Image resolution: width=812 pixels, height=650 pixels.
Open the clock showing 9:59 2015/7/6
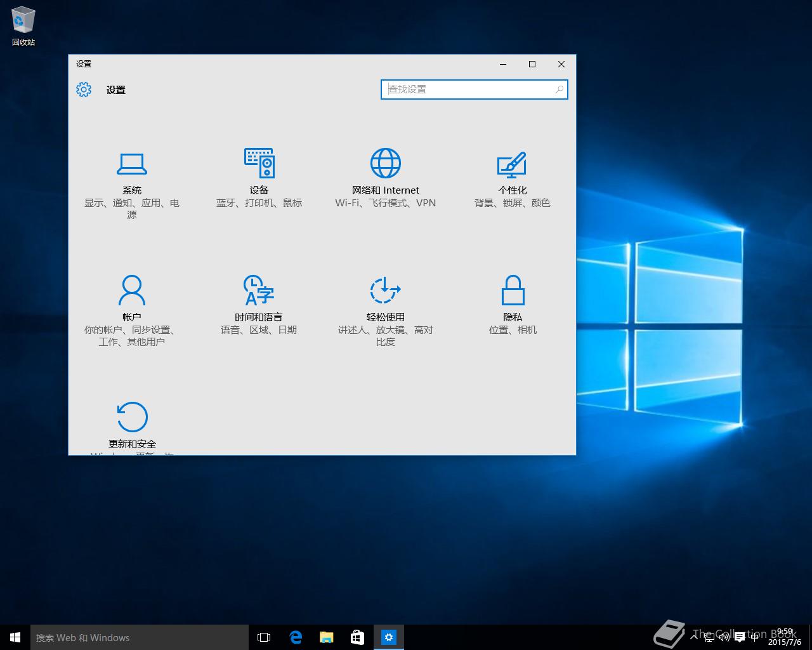(x=785, y=637)
